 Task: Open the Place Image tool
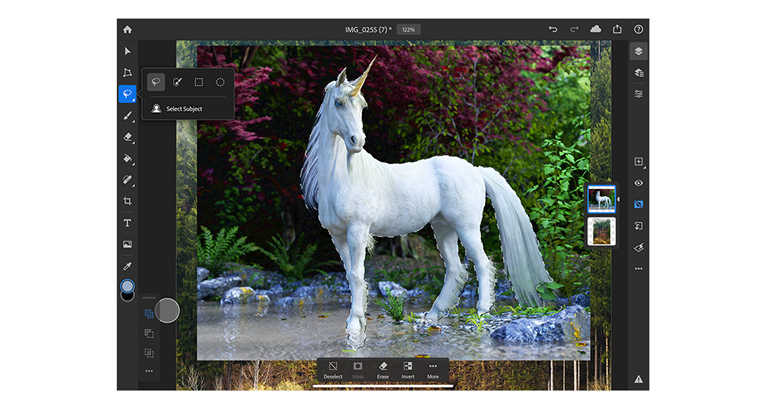click(x=128, y=244)
